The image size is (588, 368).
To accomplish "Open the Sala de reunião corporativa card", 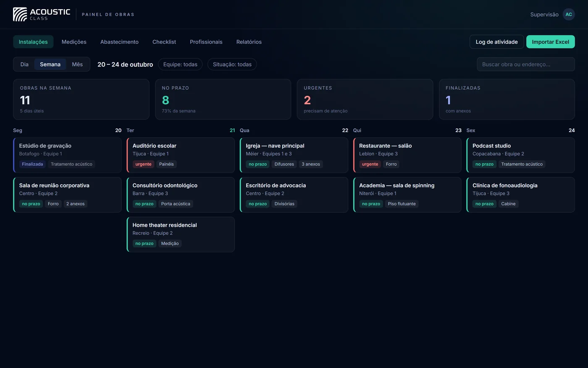I will point(67,195).
